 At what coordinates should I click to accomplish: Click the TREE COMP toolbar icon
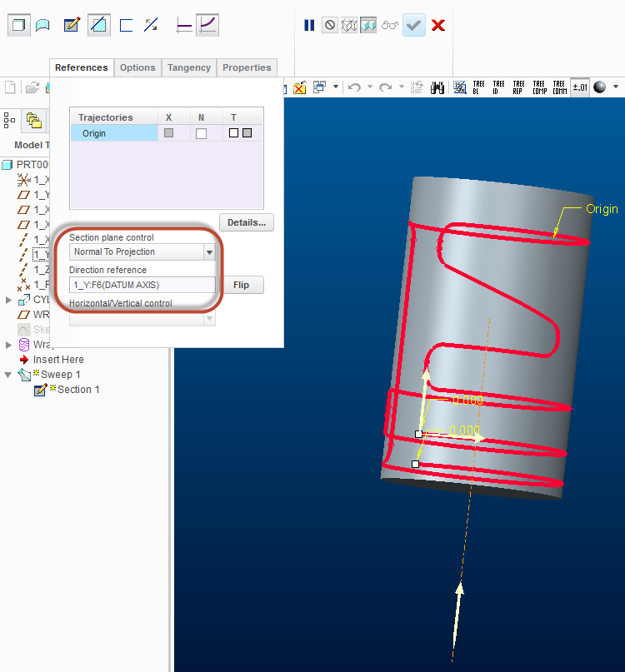pos(540,87)
